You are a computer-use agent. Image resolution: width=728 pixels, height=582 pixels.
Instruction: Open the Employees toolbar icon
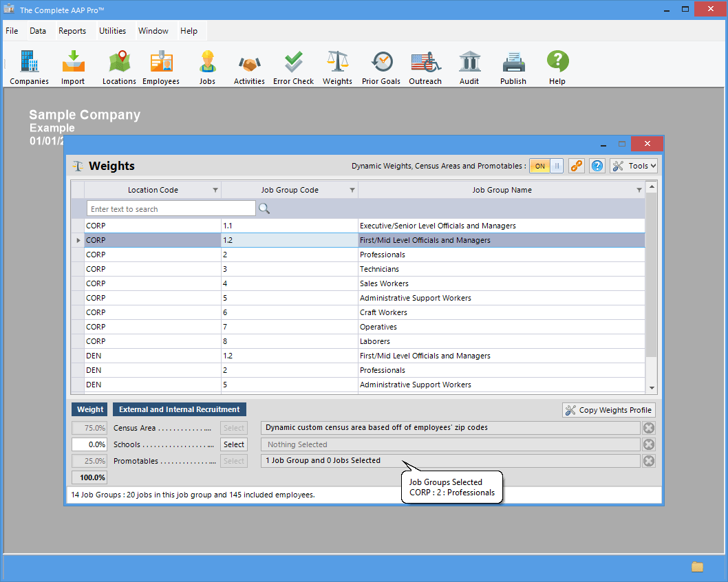coord(160,67)
